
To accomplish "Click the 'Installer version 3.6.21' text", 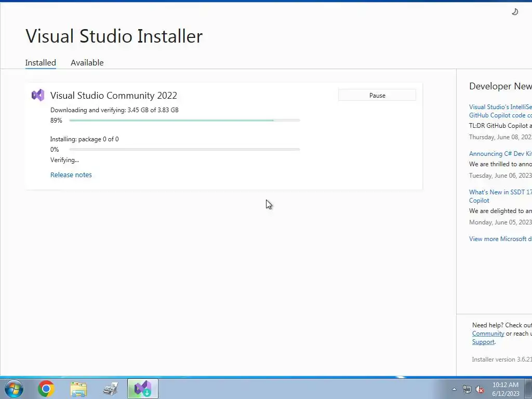I will [x=502, y=360].
